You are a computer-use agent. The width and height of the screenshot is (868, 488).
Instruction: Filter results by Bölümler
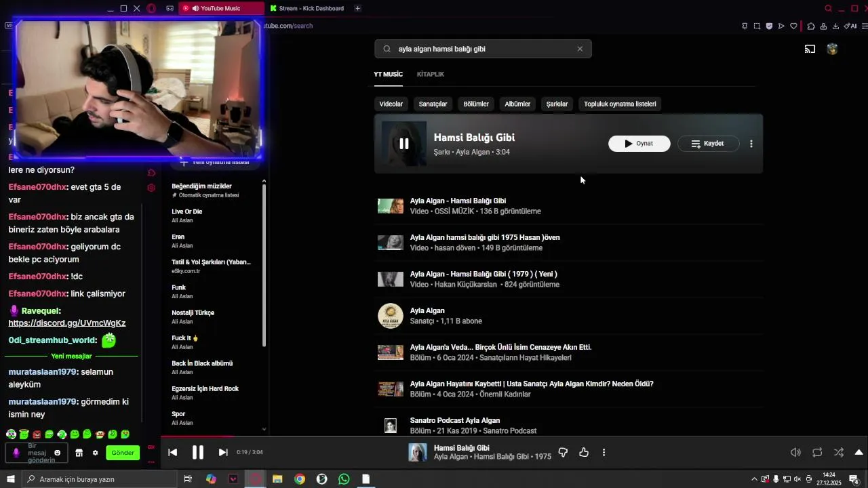pos(476,104)
